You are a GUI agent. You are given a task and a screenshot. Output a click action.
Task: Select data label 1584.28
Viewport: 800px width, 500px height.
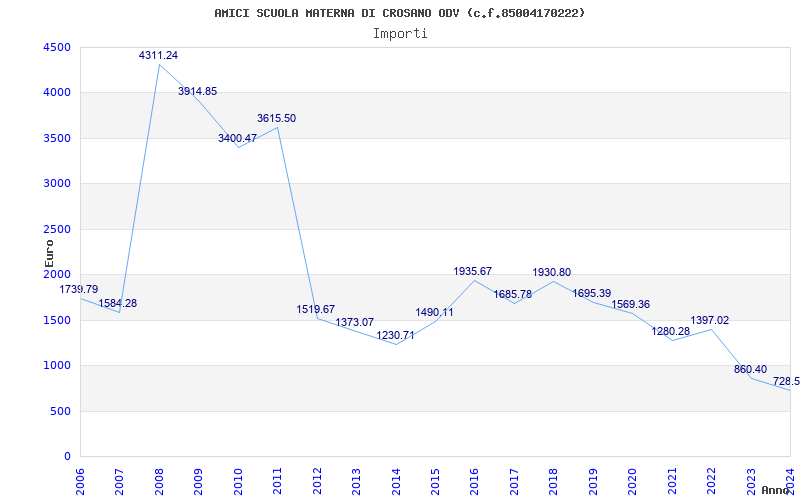(118, 303)
